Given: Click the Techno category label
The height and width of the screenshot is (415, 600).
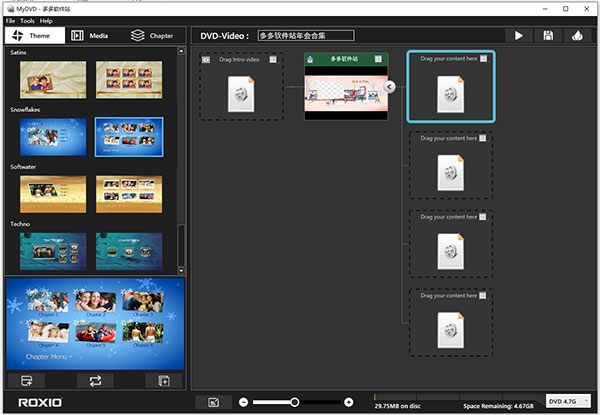Looking at the screenshot, I should point(20,224).
